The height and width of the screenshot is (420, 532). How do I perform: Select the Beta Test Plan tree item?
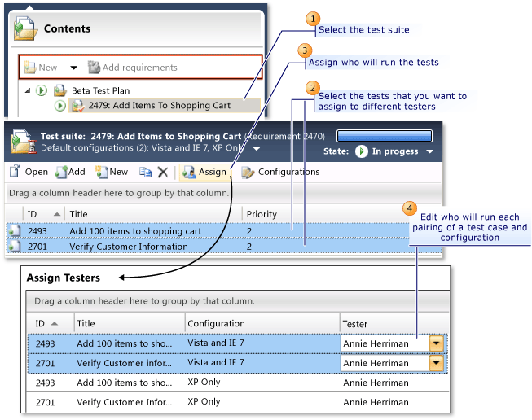pyautogui.click(x=100, y=90)
